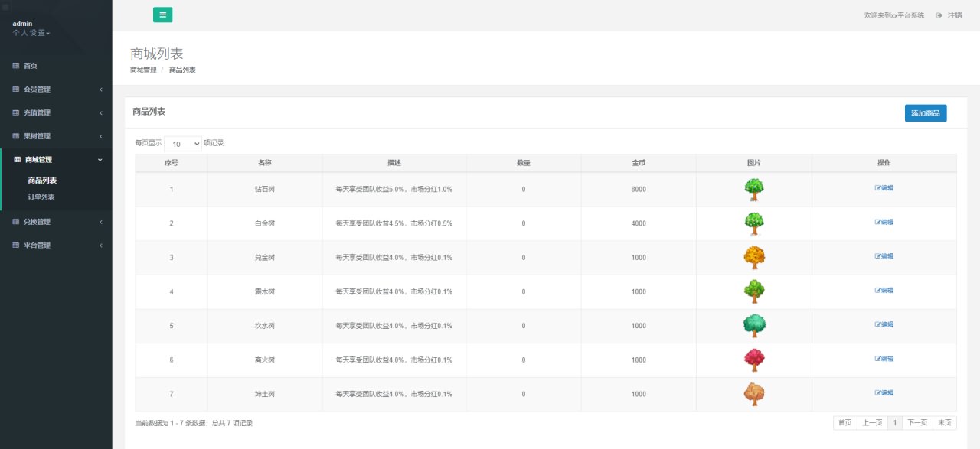This screenshot has width=980, height=449.
Task: Select 商品列表 in the sidebar submenu
Action: [x=43, y=181]
